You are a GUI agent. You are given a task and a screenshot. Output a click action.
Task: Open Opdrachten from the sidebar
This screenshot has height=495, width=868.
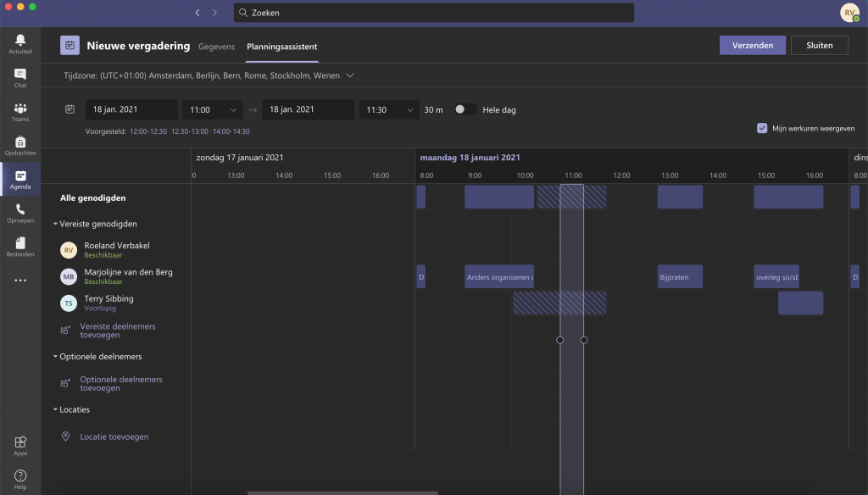tap(20, 145)
